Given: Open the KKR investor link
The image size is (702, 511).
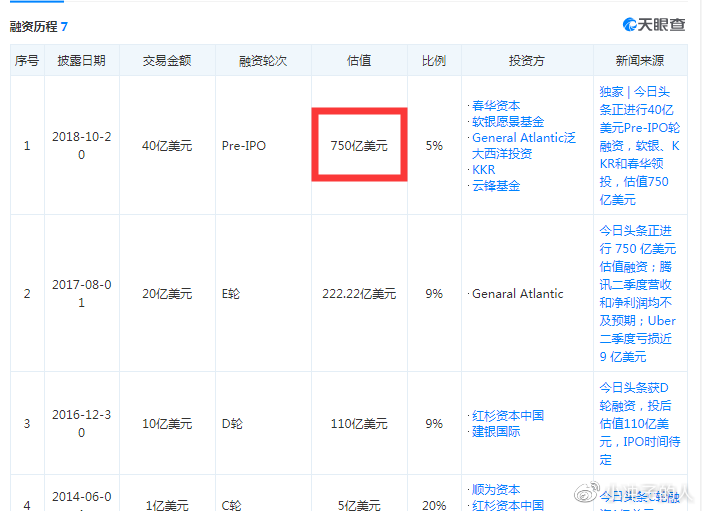Looking at the screenshot, I should [483, 170].
